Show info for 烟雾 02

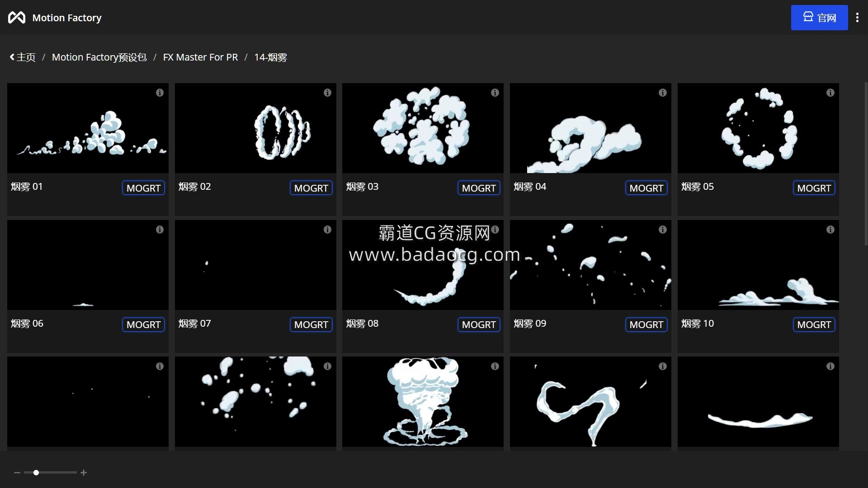pos(327,93)
